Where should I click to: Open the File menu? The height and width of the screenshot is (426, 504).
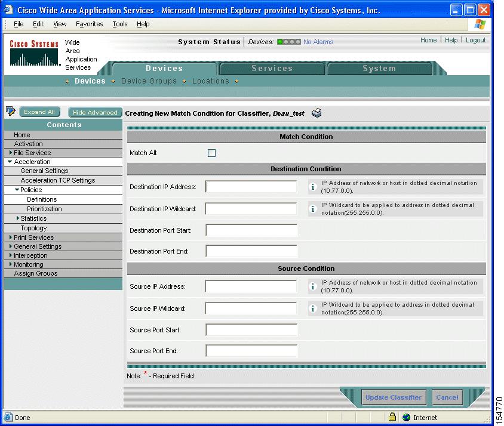coord(19,24)
